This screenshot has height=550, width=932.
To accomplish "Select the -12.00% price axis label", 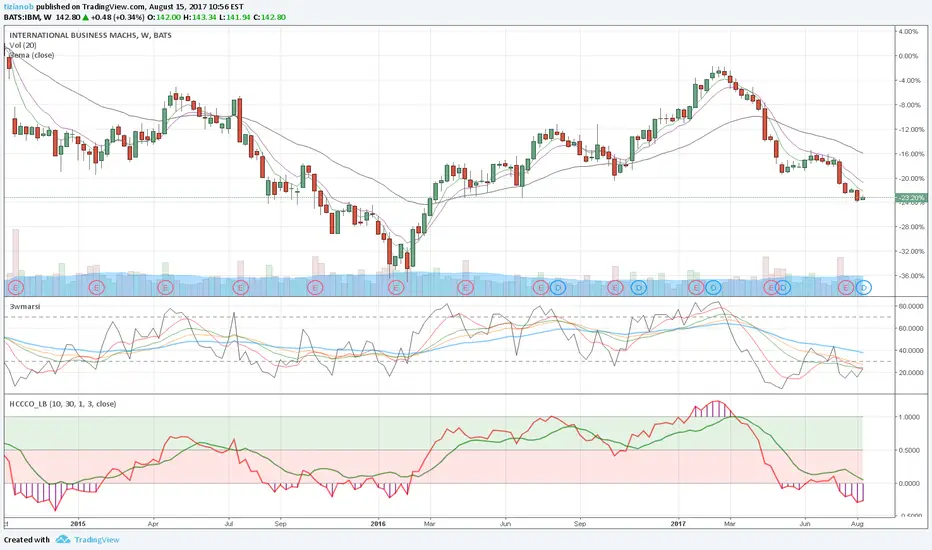I will coord(911,130).
